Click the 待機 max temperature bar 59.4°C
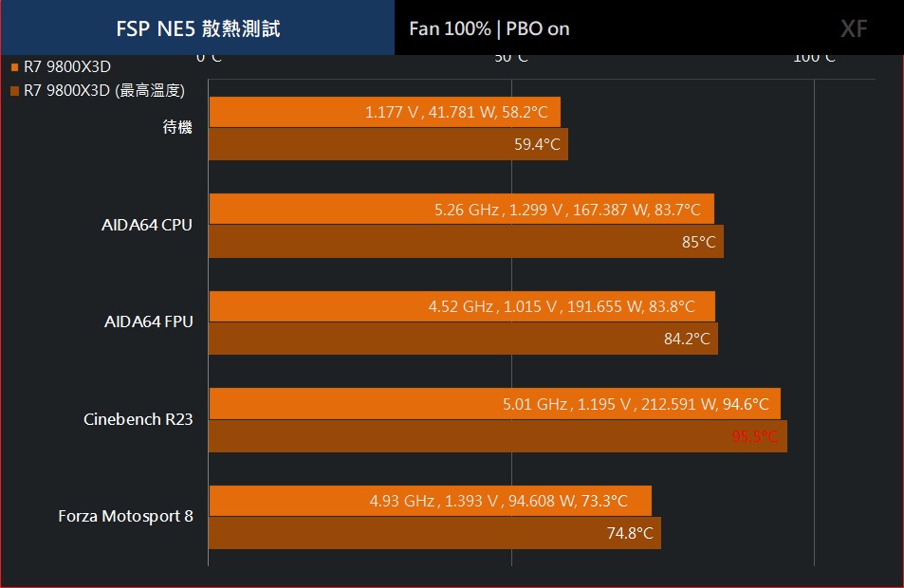The height and width of the screenshot is (588, 904). (x=388, y=144)
